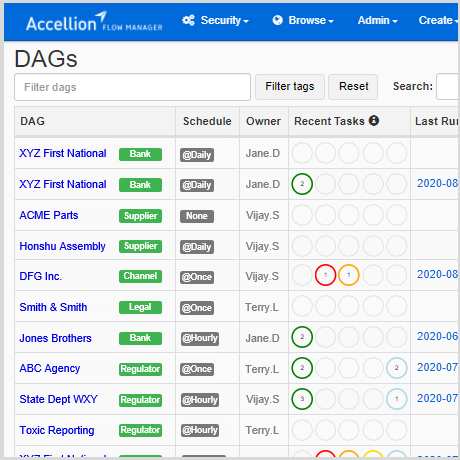The width and height of the screenshot is (460, 460).
Task: Click the @Daily schedule badge for Honshu Assembly
Action: coord(197,247)
